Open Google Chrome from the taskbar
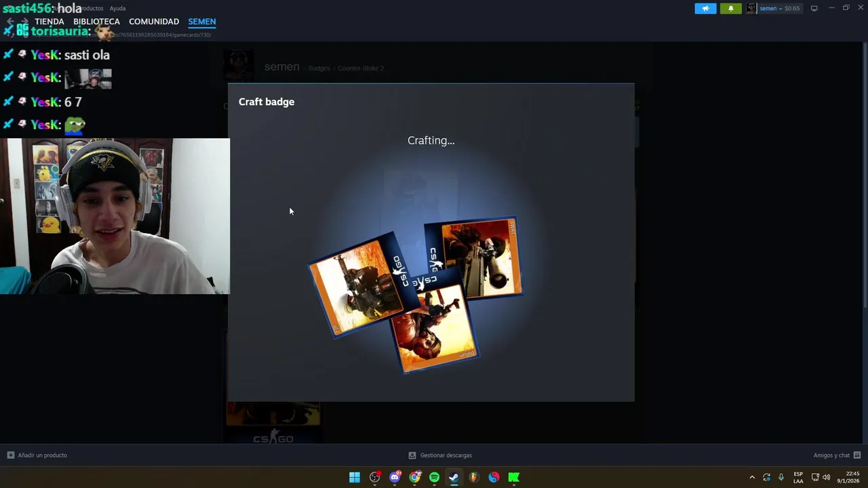Screen dimensions: 868x488 click(x=414, y=477)
